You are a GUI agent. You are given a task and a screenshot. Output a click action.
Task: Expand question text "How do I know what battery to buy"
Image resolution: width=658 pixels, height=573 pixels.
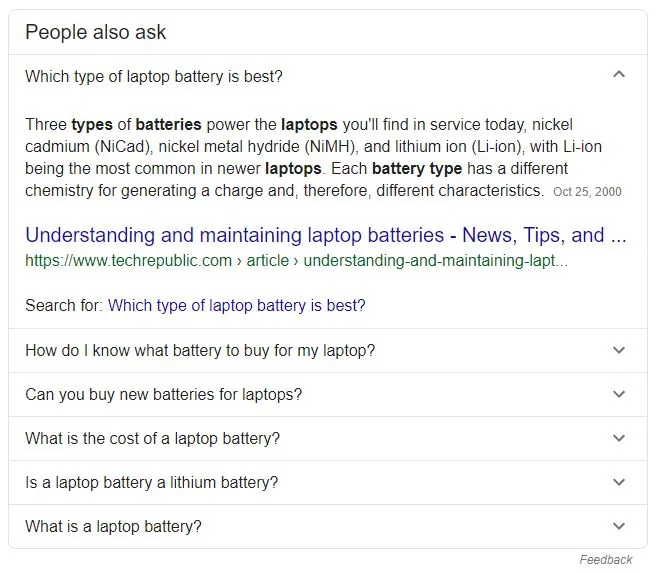(x=200, y=351)
